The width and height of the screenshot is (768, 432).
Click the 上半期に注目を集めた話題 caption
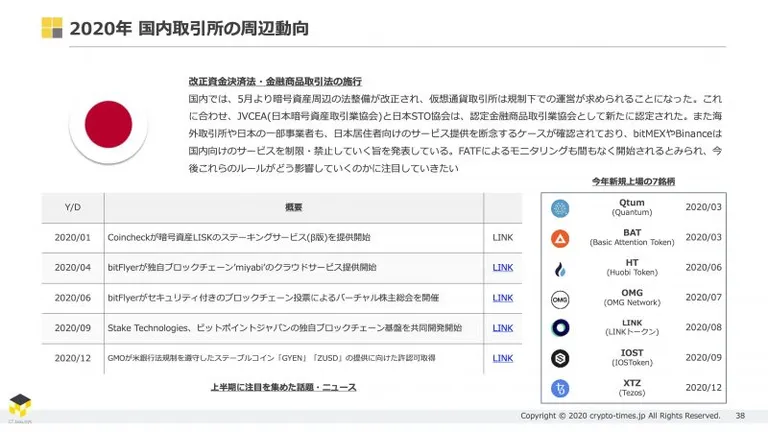click(x=283, y=387)
